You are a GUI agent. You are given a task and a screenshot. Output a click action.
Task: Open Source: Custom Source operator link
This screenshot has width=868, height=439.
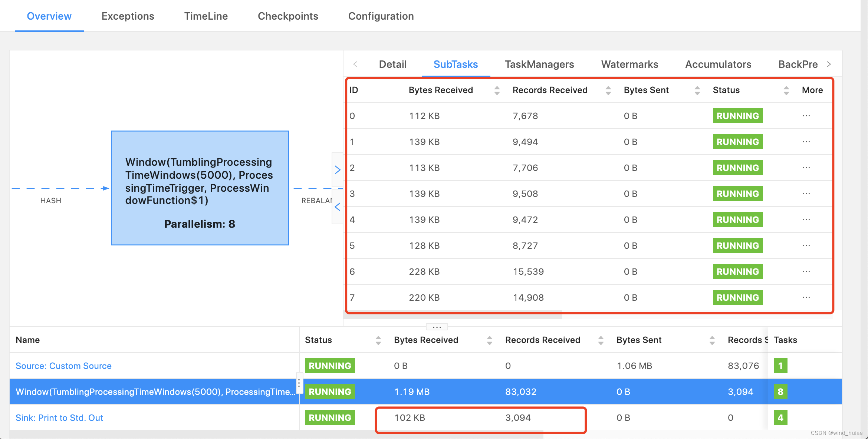click(x=63, y=366)
